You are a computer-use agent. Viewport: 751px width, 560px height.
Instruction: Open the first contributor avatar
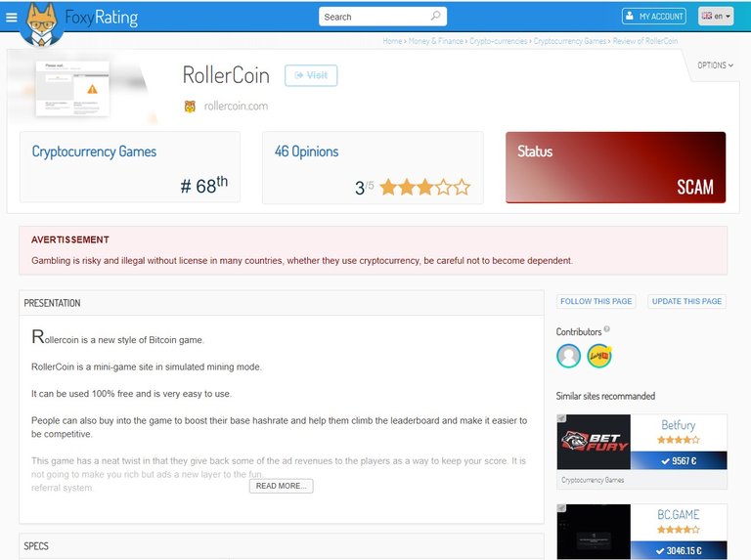click(x=568, y=356)
